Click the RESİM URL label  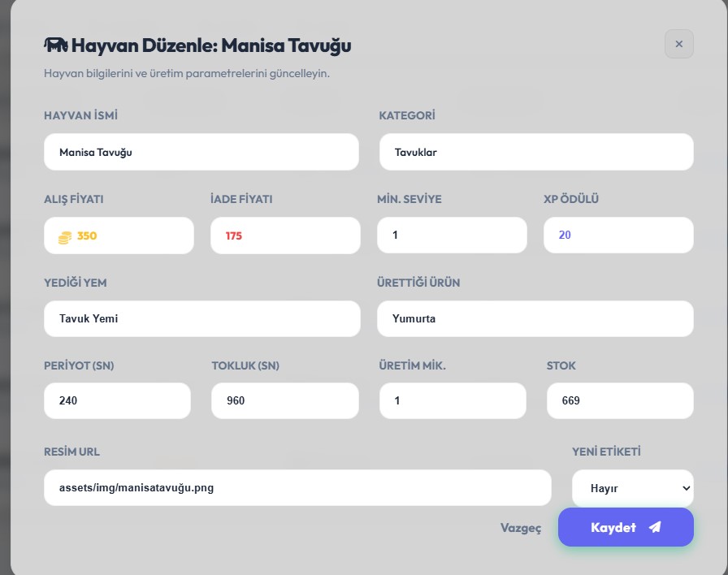pyautogui.click(x=71, y=452)
